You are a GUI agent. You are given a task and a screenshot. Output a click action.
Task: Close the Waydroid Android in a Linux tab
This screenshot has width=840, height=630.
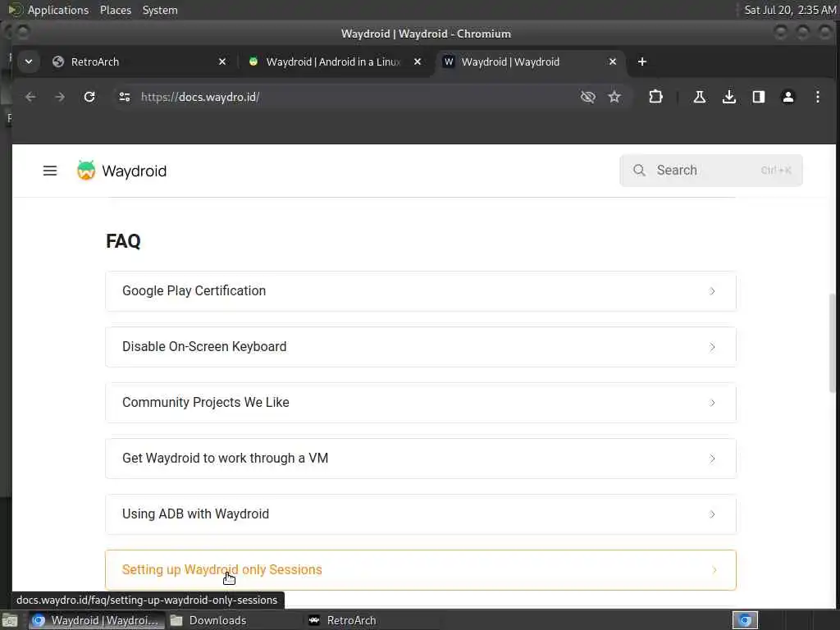[418, 62]
